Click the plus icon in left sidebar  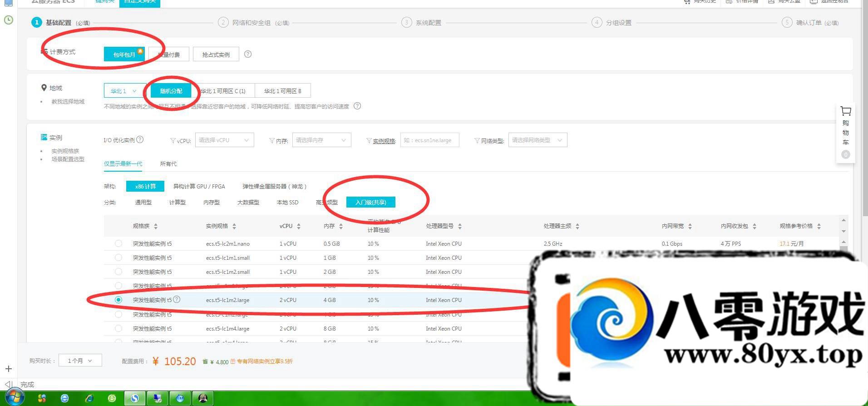click(x=8, y=369)
